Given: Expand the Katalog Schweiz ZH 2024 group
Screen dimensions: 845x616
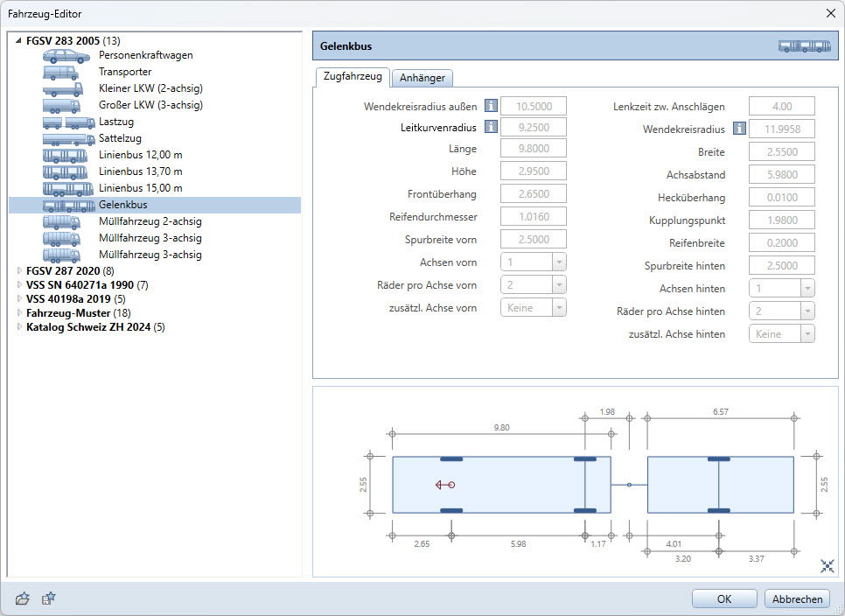Looking at the screenshot, I should pyautogui.click(x=19, y=327).
